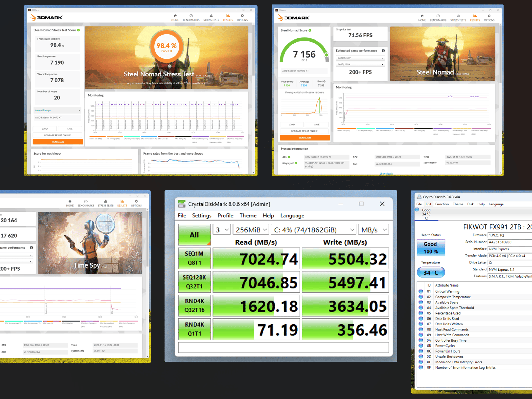The height and width of the screenshot is (399, 532).
Task: Click the Show details link under System information
Action: (386, 174)
